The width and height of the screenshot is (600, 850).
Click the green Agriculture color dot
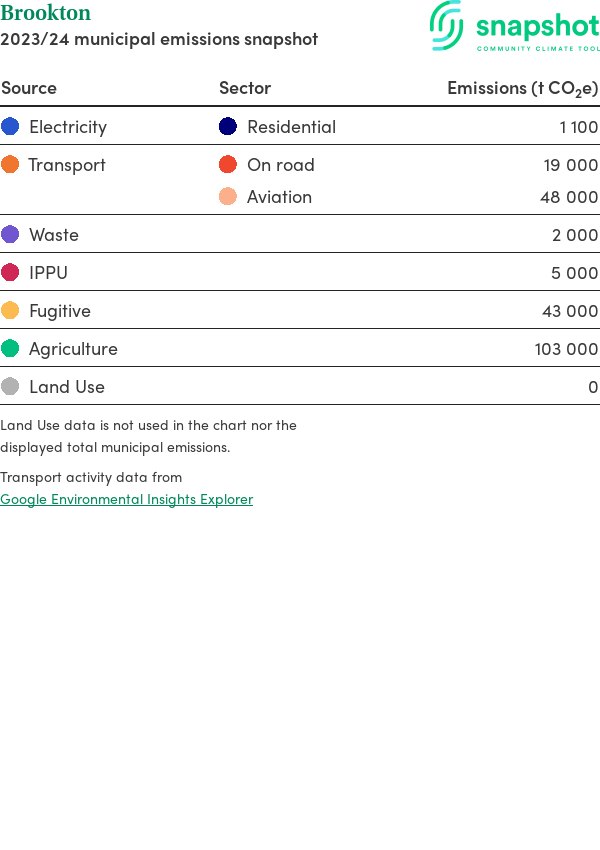click(10, 348)
